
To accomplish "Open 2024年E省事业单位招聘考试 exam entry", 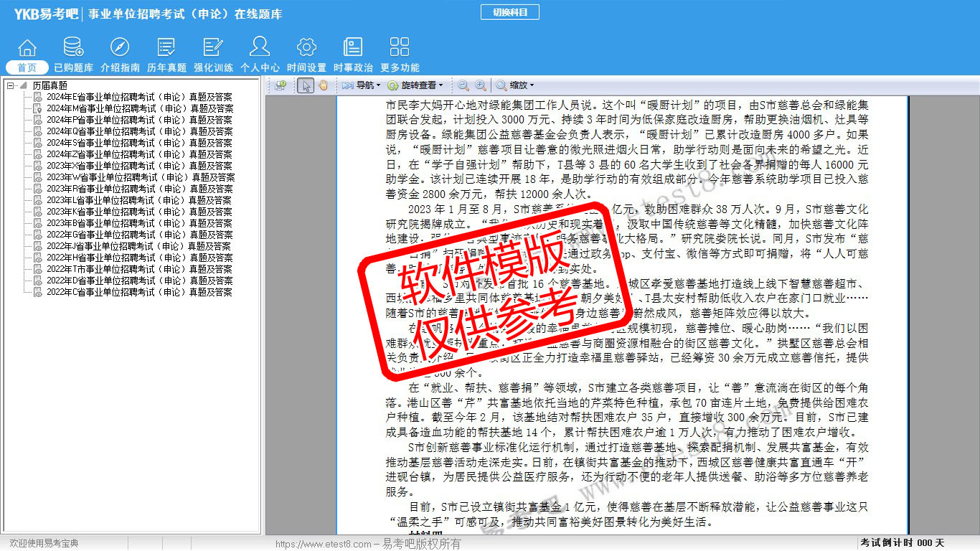I will pos(139,97).
